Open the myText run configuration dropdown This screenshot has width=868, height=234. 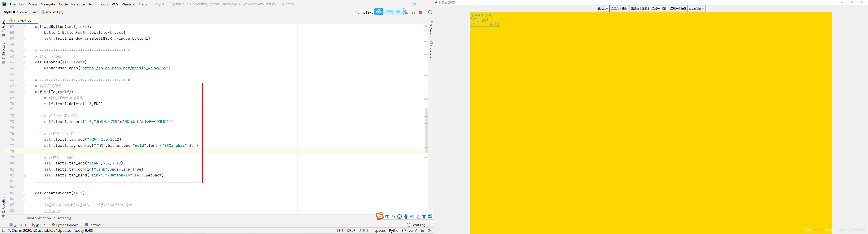pos(363,12)
